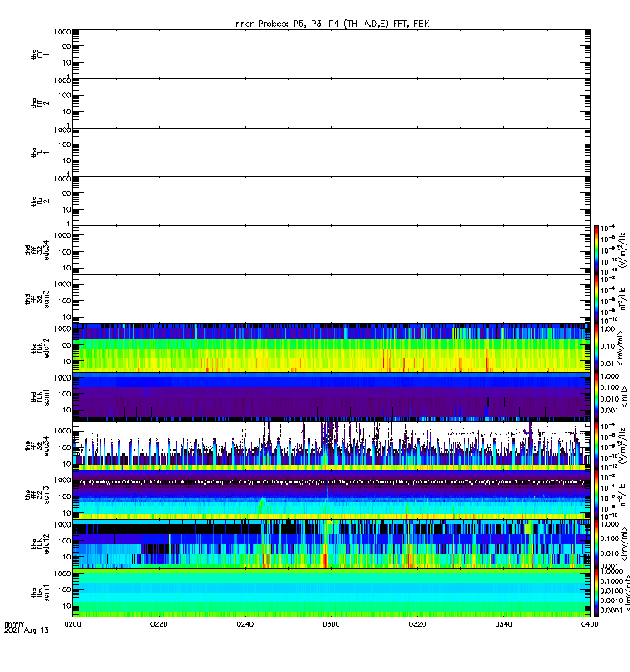Click the "the fbk edc12" panel label
The image size is (630, 672).
pyautogui.click(x=40, y=543)
